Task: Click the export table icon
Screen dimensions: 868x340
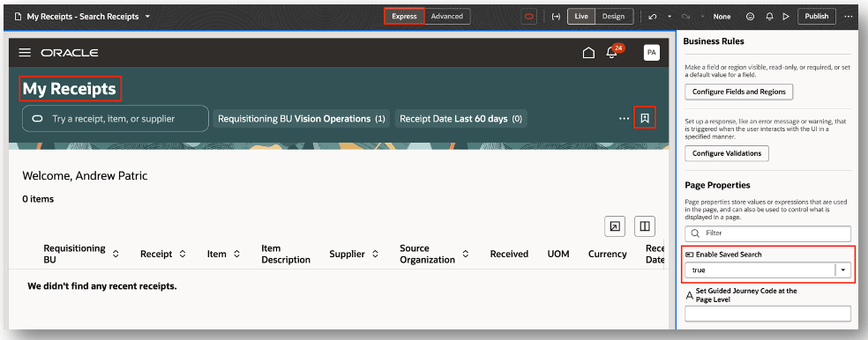Action: (615, 226)
